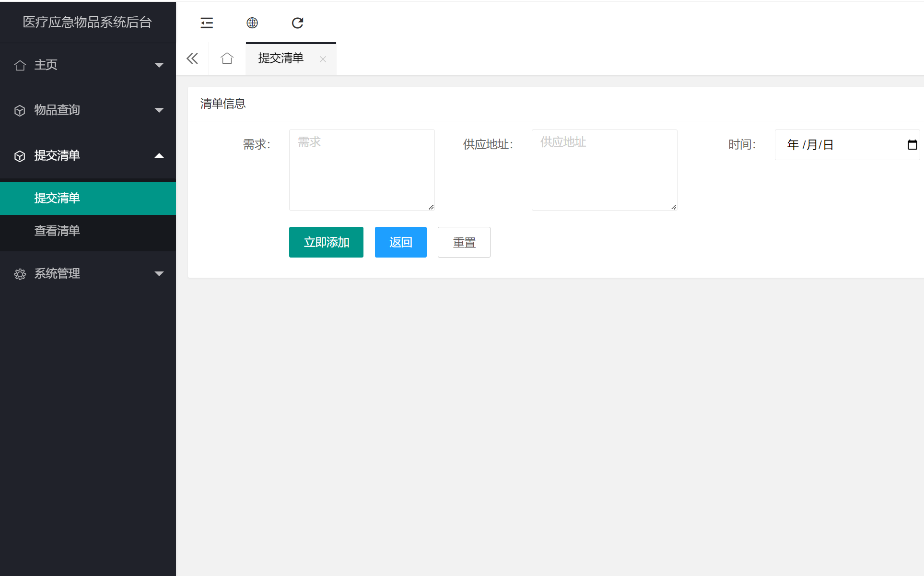The image size is (924, 576).
Task: Click the home icon in the tab bar
Action: 227,58
